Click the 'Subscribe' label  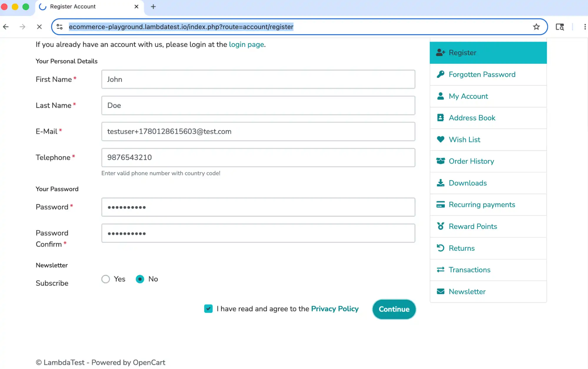tap(52, 283)
